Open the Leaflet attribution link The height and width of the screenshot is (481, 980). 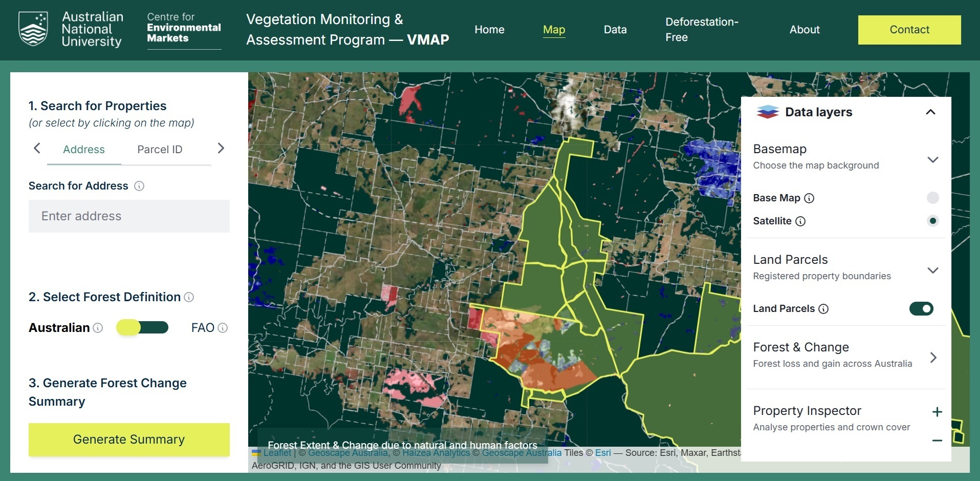(x=277, y=453)
